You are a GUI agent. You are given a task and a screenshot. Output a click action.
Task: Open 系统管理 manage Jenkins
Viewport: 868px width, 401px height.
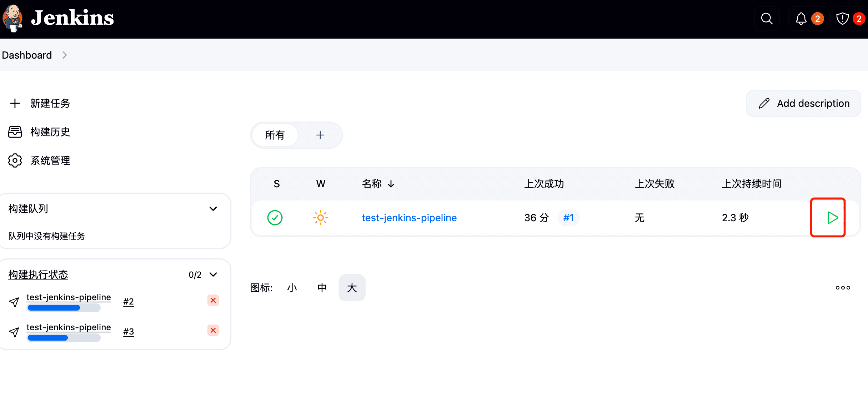point(50,160)
